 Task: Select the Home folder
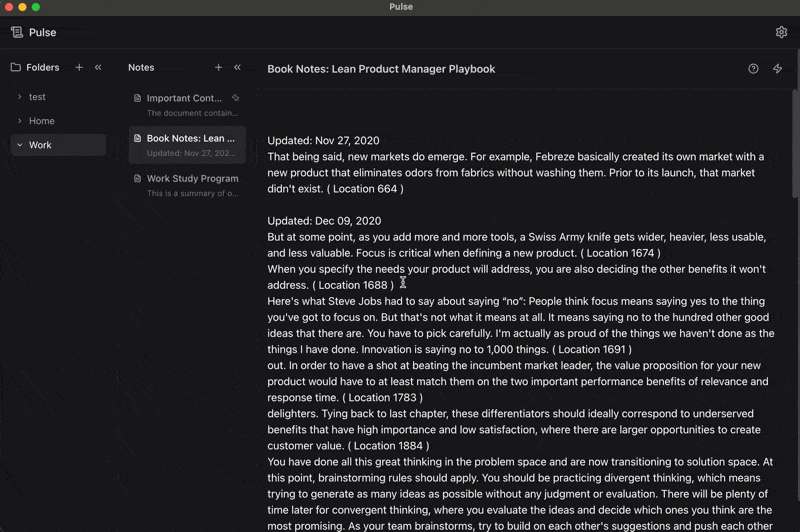42,121
